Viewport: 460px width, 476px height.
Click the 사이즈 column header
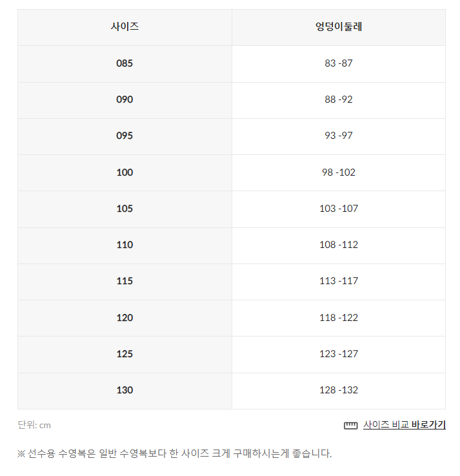tap(125, 27)
